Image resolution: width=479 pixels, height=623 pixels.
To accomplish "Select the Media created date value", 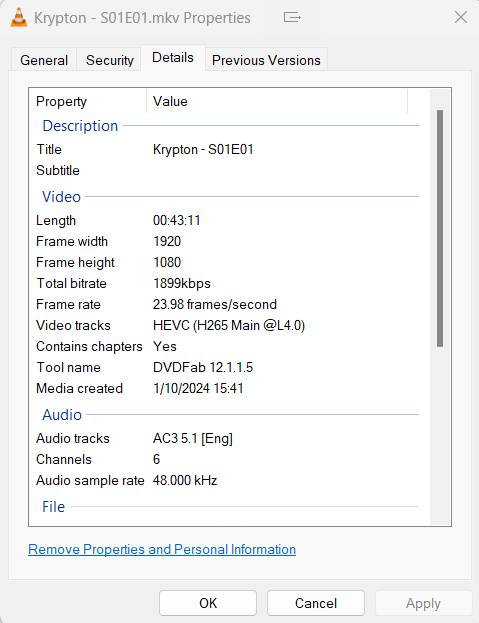I will [x=198, y=388].
